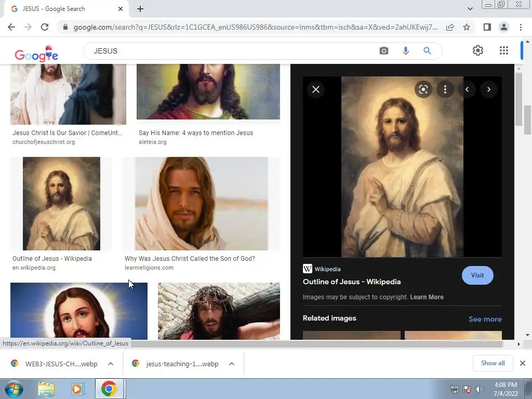
Task: Submit the search with the magnifier icon
Action: coord(427,51)
